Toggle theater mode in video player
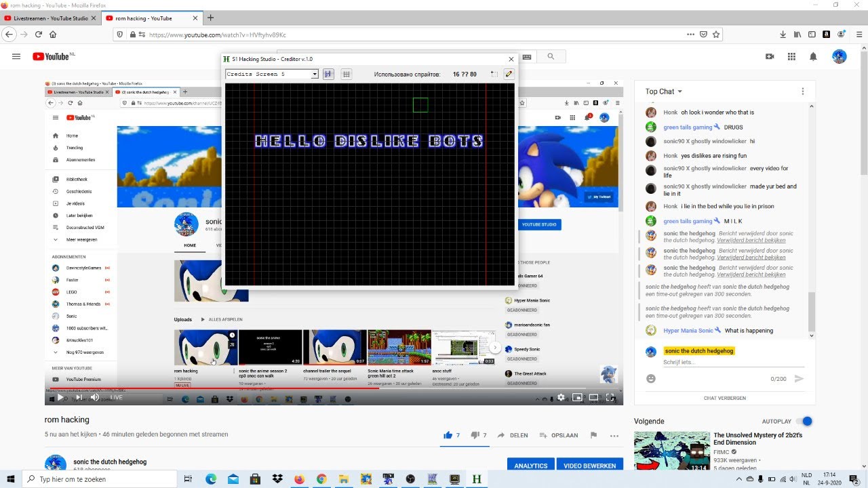The image size is (868, 488). click(593, 398)
